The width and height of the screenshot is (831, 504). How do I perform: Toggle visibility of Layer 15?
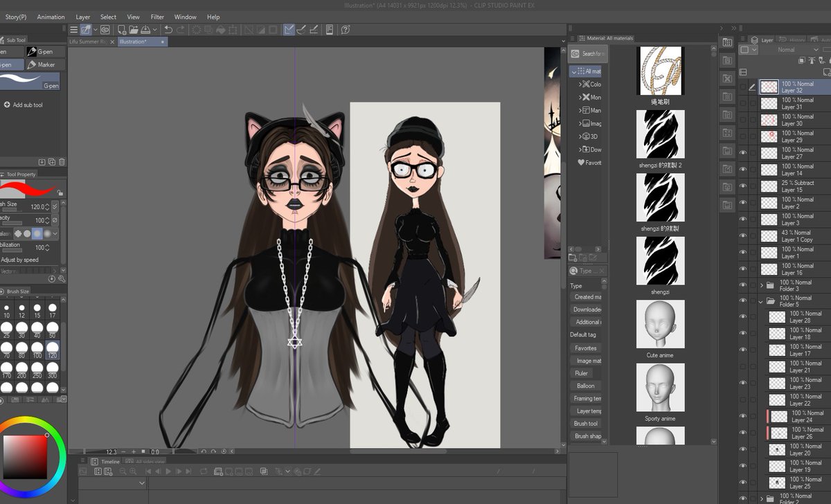743,186
